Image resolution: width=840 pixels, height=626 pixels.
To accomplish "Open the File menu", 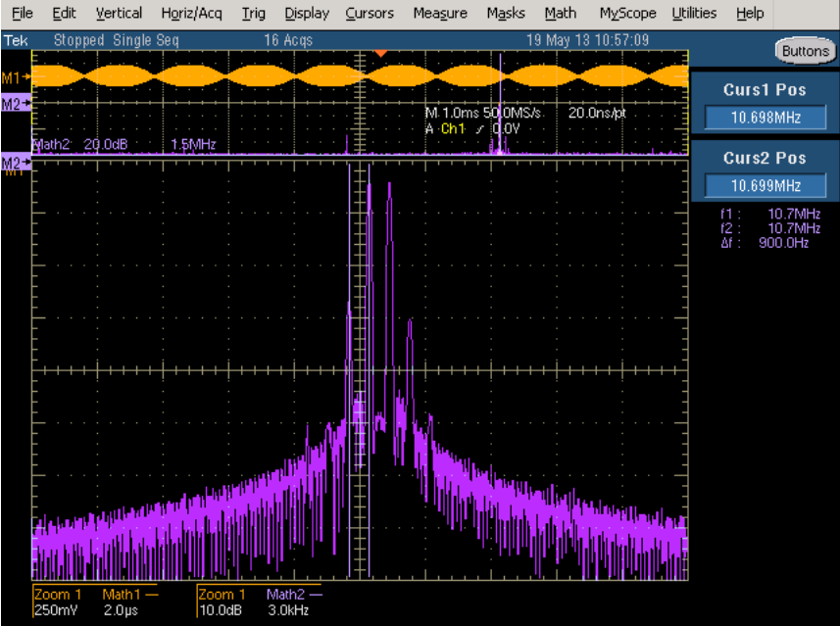I will tap(22, 13).
